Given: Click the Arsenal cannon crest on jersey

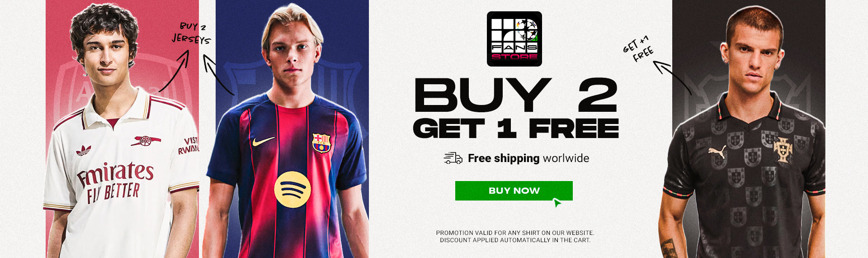Looking at the screenshot, I should tap(145, 141).
